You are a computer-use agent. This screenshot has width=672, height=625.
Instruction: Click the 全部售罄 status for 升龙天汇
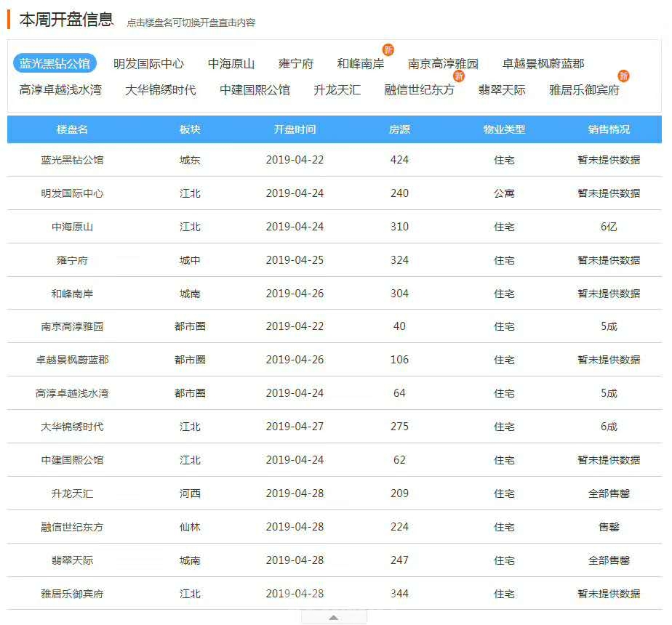click(x=609, y=493)
